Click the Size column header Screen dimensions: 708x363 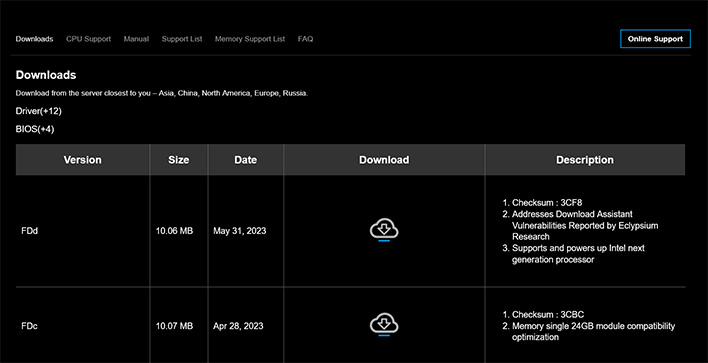coord(179,160)
